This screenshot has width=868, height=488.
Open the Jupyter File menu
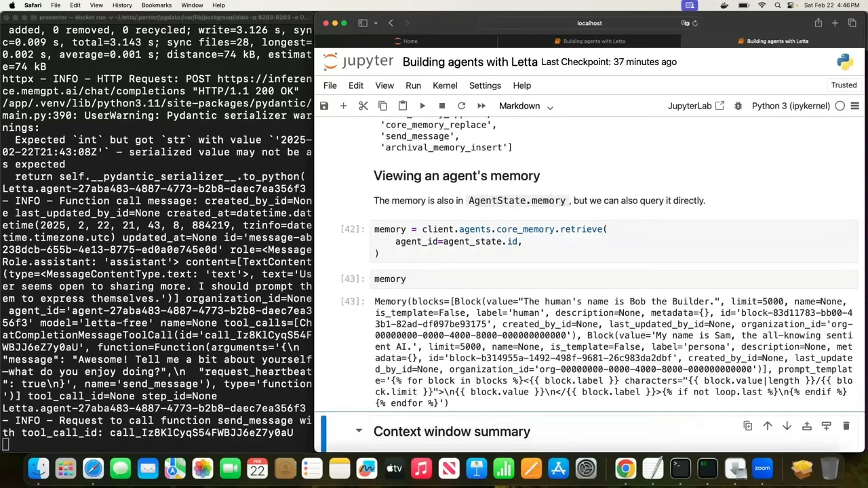tap(330, 85)
